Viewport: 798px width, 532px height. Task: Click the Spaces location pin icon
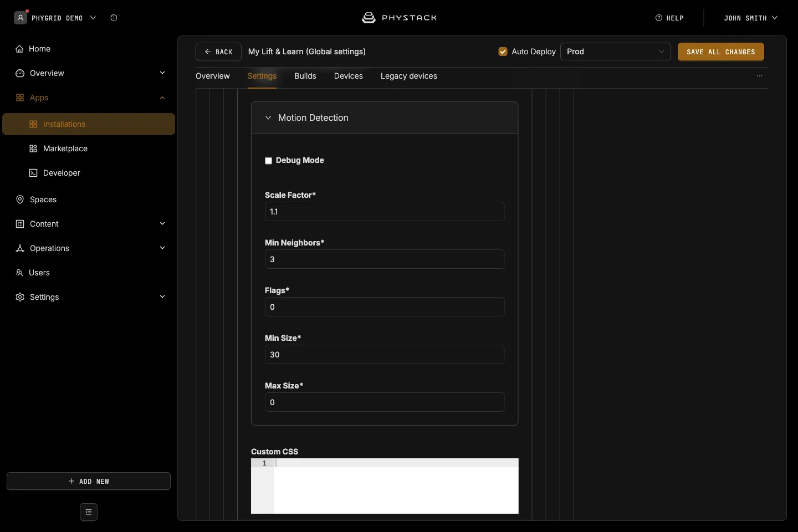[20, 199]
